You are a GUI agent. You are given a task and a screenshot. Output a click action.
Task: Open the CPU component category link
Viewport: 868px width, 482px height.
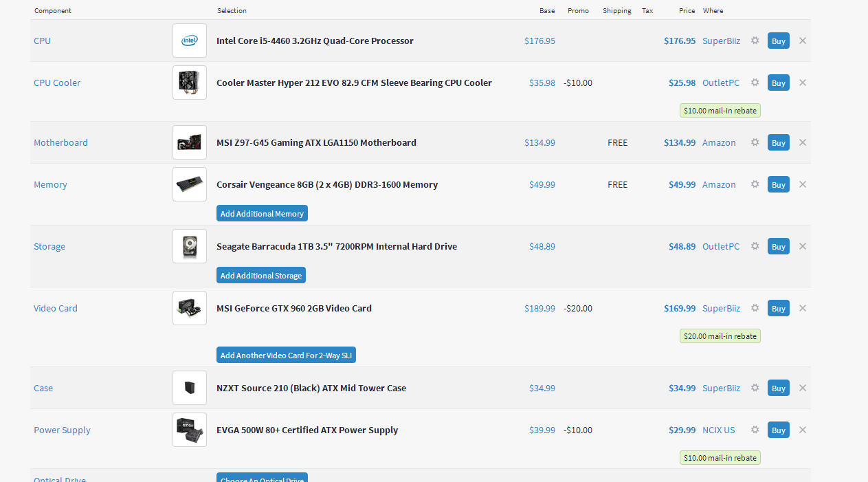point(42,41)
